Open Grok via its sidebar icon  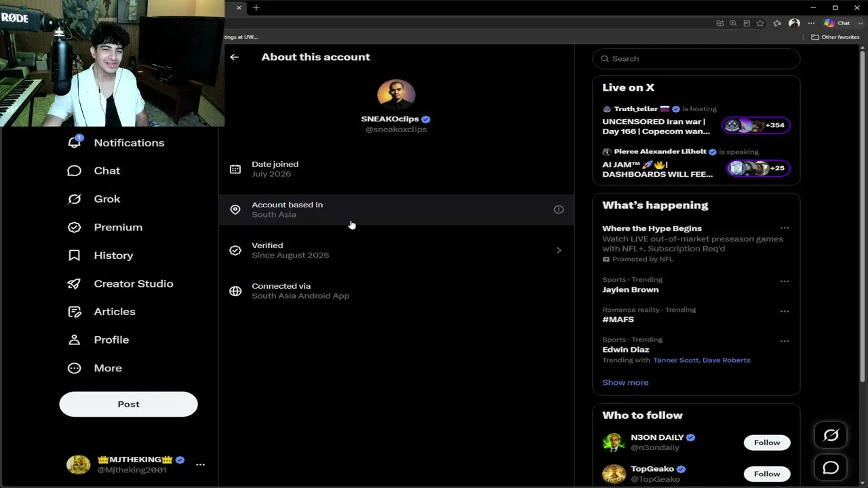pyautogui.click(x=75, y=199)
